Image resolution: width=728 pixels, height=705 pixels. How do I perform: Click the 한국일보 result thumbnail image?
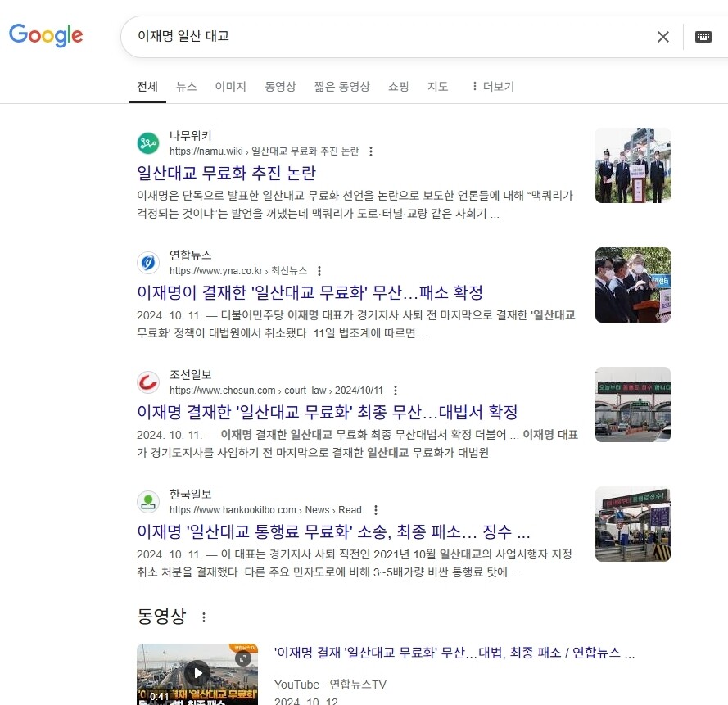pos(633,524)
